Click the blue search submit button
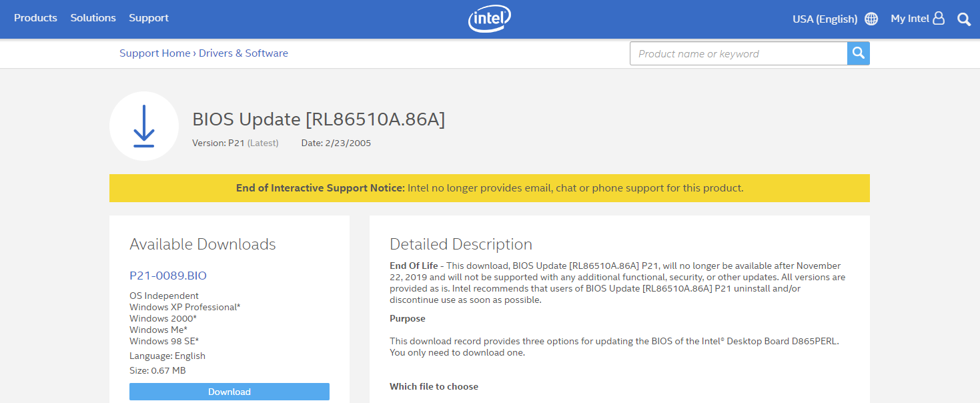 point(859,53)
